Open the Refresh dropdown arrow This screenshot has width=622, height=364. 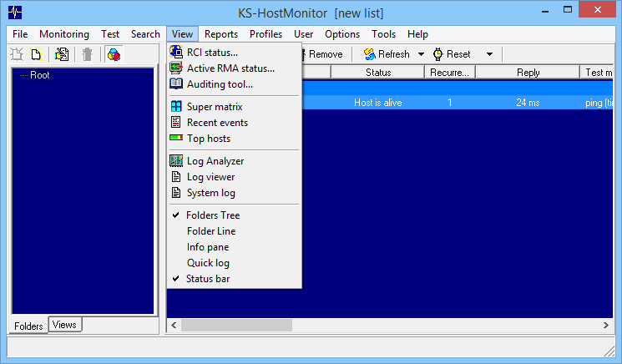tap(421, 54)
